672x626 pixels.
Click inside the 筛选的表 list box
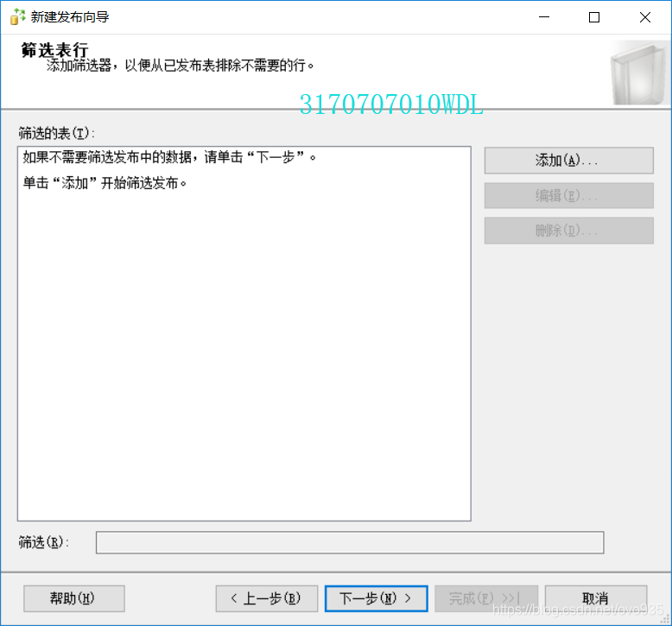[244, 334]
